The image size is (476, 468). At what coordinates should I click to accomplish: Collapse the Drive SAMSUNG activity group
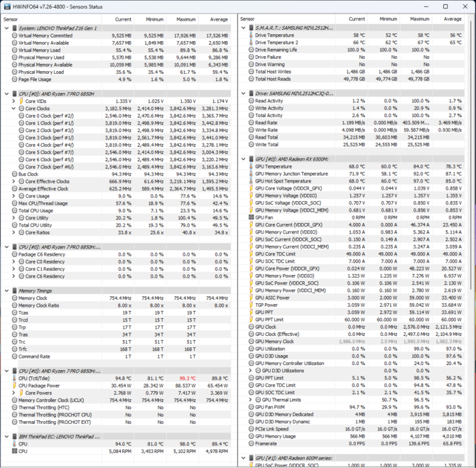(x=244, y=94)
